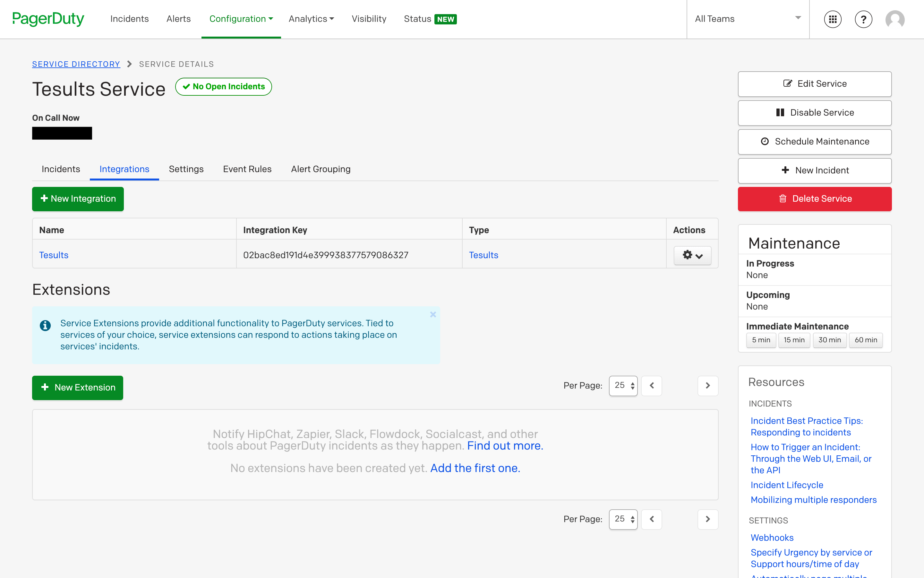
Task: Start 5 min immediate maintenance
Action: pyautogui.click(x=761, y=340)
